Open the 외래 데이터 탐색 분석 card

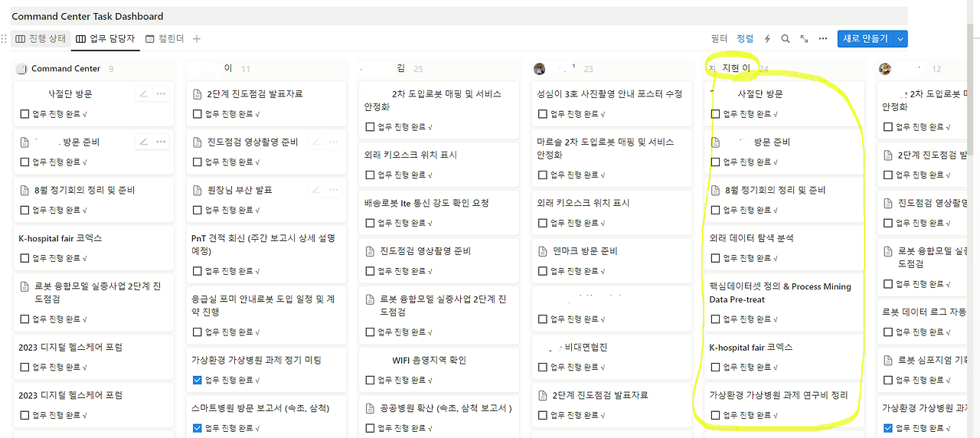point(784,247)
